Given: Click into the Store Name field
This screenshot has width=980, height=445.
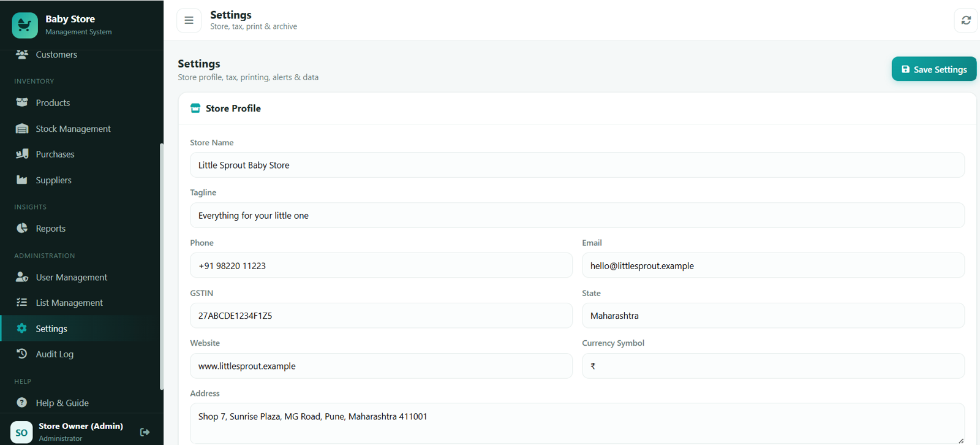Looking at the screenshot, I should (577, 165).
